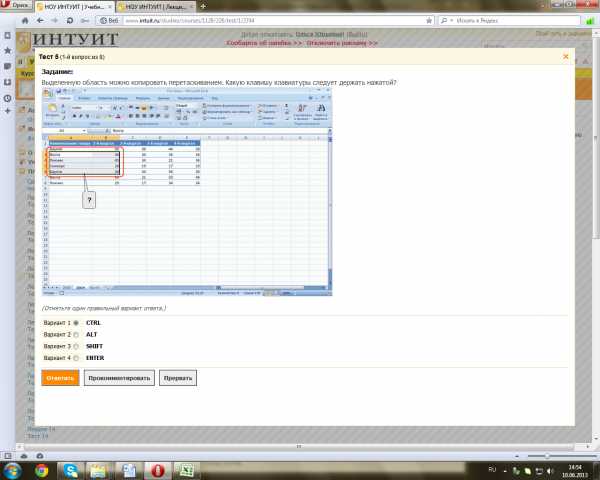Select Вариант 4 ENTER radio button
Image resolution: width=600 pixels, height=480 pixels.
point(76,358)
